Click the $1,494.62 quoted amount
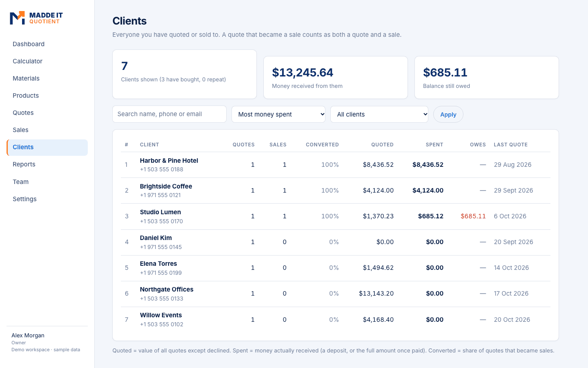588x368 pixels. (379, 268)
